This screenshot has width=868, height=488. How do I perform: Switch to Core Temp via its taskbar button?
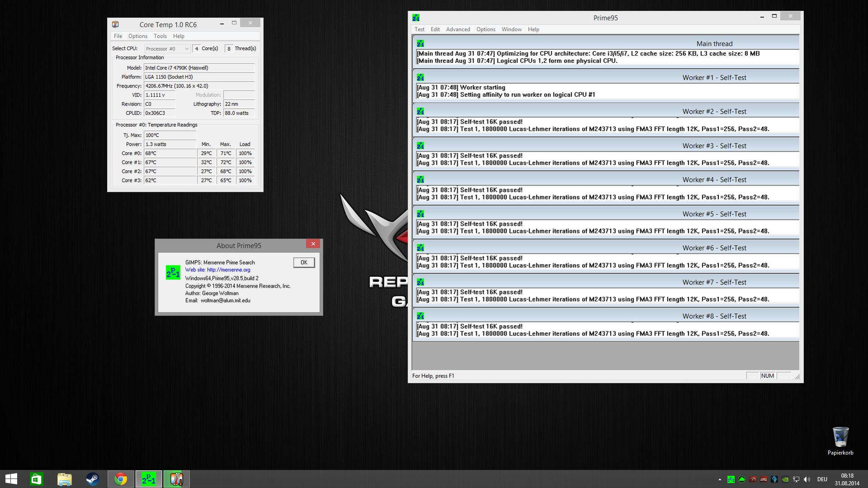(176, 479)
